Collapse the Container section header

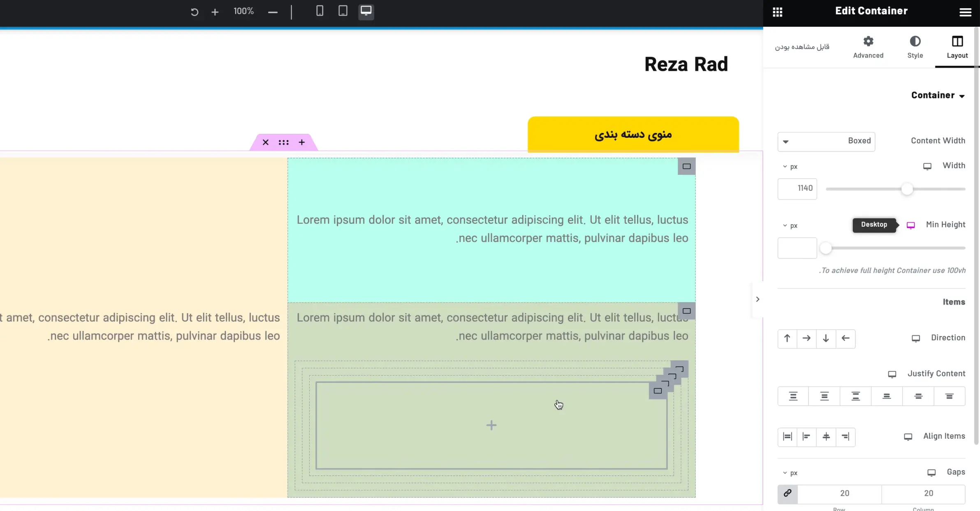(x=938, y=95)
